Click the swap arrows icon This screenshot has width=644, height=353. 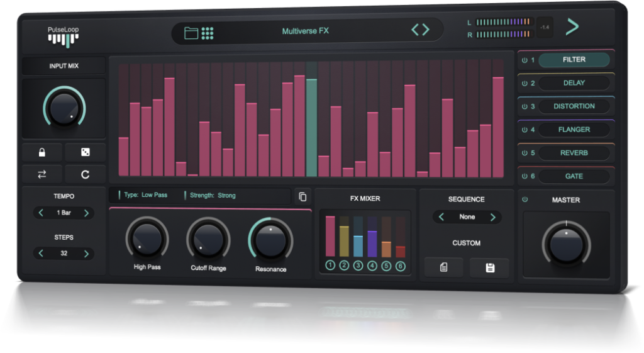click(x=42, y=174)
